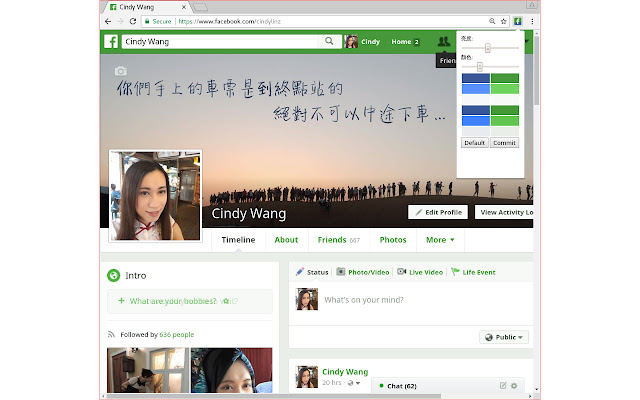Image resolution: width=640 pixels, height=400 pixels.
Task: Click the Edit Profile button
Action: point(438,212)
